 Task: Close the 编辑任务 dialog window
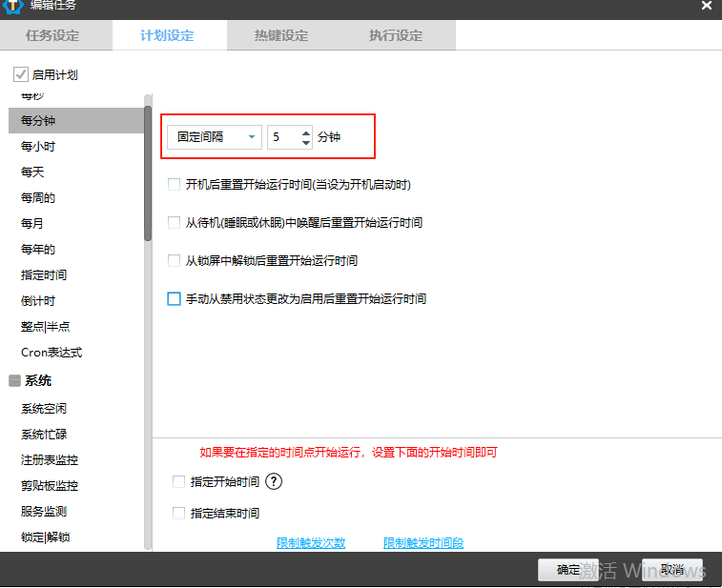(x=707, y=6)
